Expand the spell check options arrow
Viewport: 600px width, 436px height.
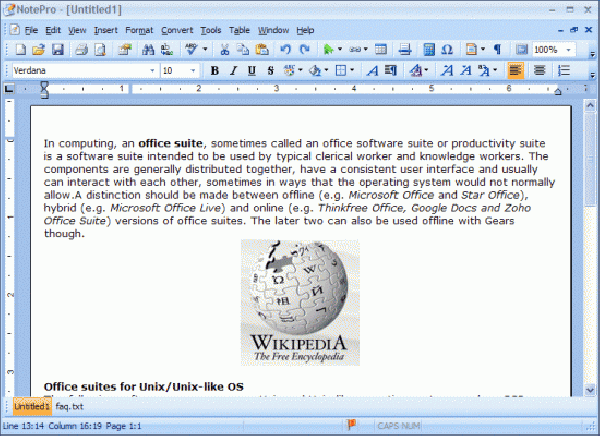coord(205,49)
